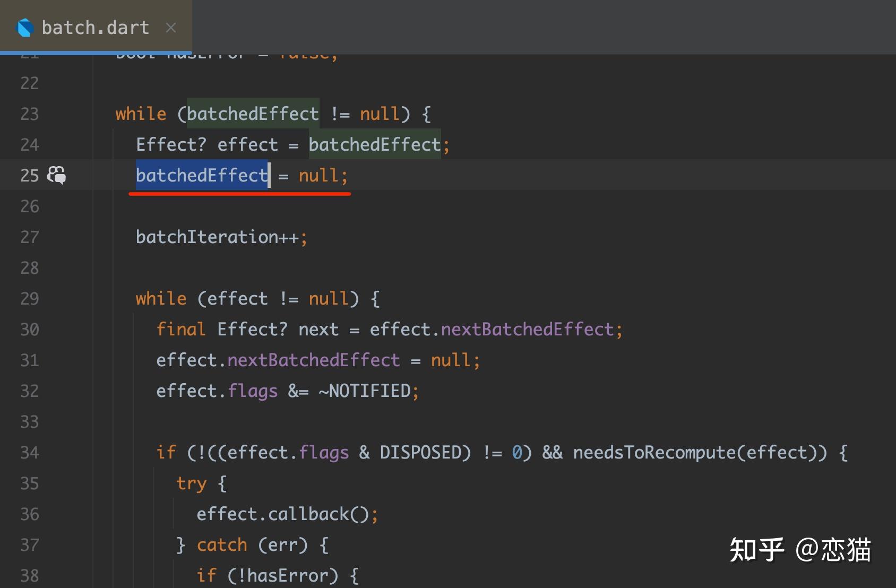The height and width of the screenshot is (588, 896).
Task: Click selected 'batchedEffect' on line 25
Action: [202, 175]
